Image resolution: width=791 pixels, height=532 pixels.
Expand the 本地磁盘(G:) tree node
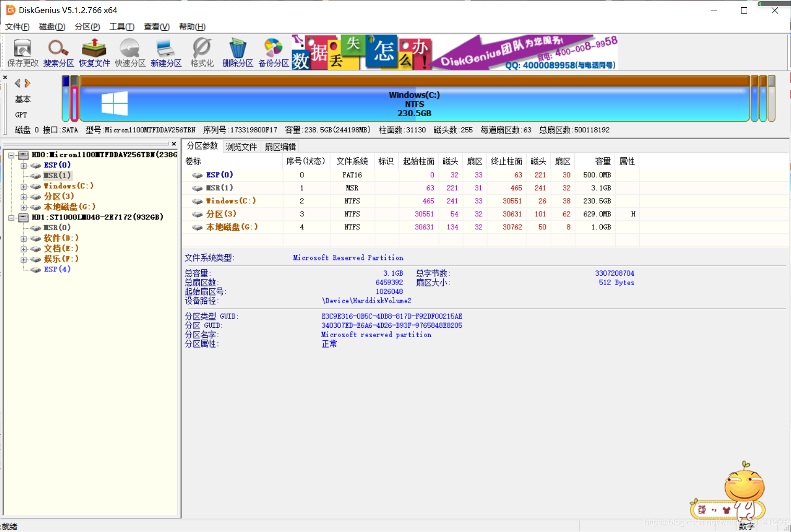[23, 207]
